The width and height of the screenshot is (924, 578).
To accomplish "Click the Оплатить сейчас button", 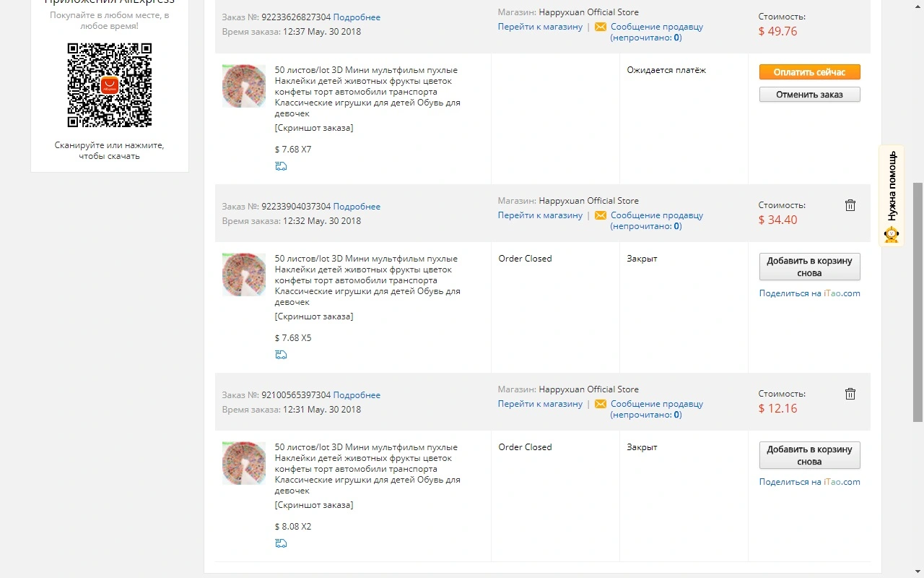I will [x=809, y=72].
